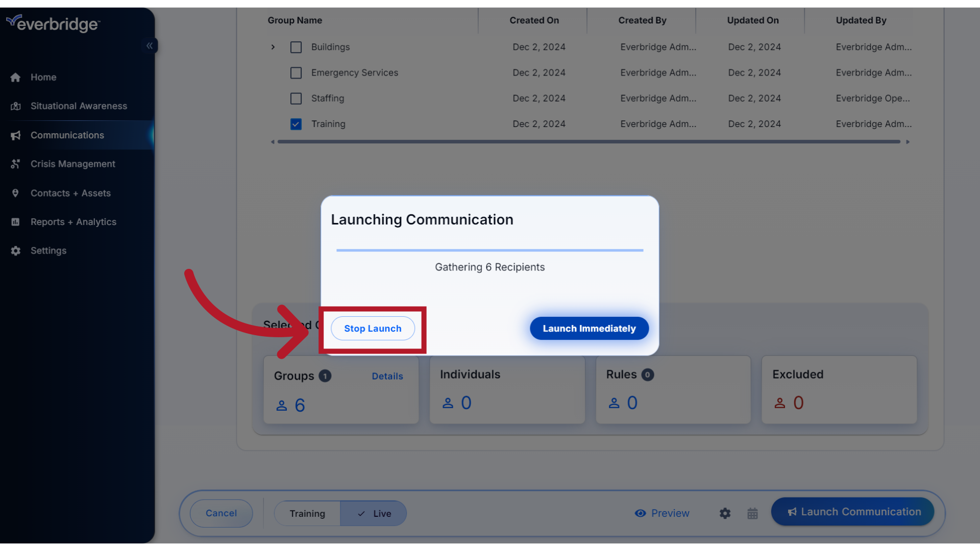Open the calendar schedule icon
The width and height of the screenshot is (980, 551).
click(x=752, y=513)
